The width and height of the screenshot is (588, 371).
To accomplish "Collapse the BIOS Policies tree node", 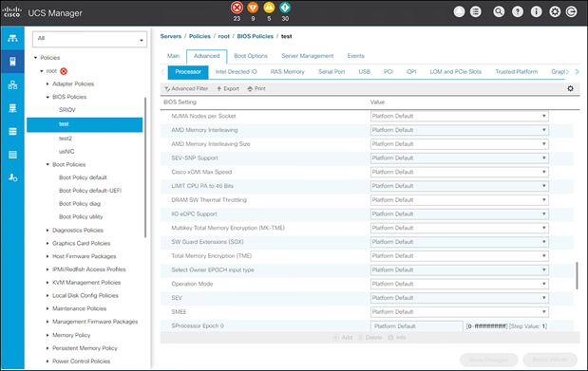I will pos(47,97).
